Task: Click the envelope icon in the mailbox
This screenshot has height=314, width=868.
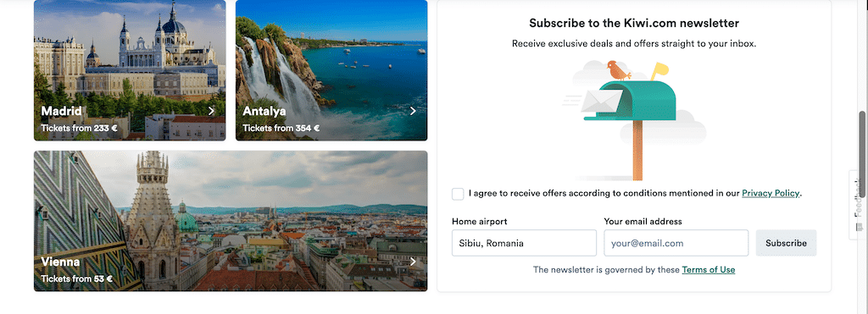Action: pyautogui.click(x=603, y=102)
